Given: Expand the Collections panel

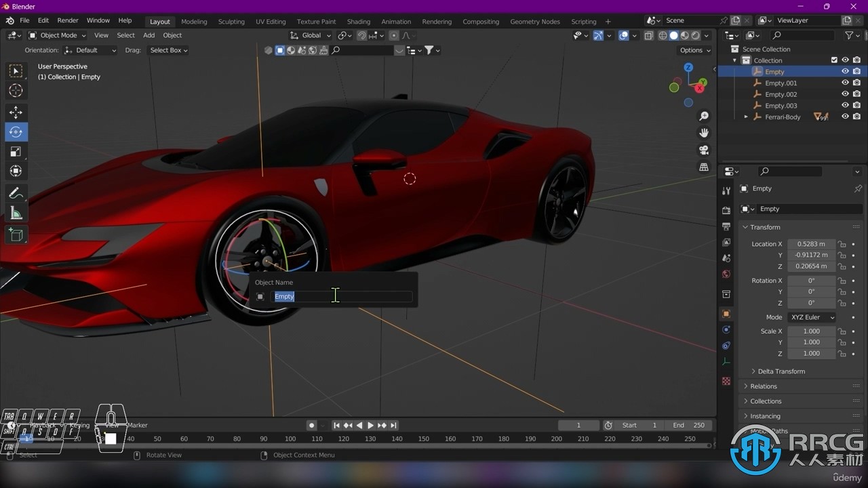Looking at the screenshot, I should pyautogui.click(x=765, y=401).
